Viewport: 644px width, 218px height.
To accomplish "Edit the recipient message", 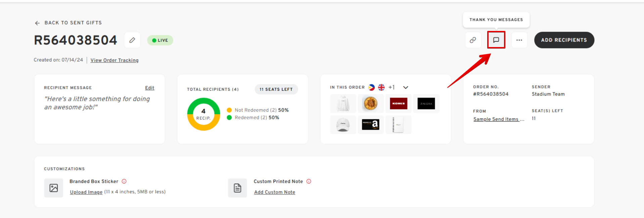I will pyautogui.click(x=149, y=88).
